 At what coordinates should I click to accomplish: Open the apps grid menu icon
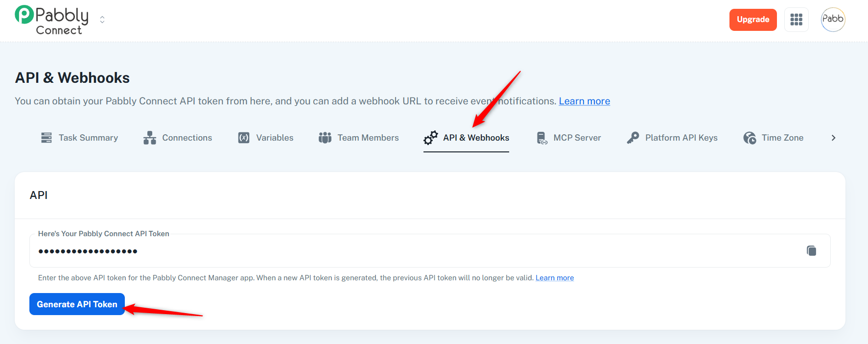pyautogui.click(x=797, y=20)
